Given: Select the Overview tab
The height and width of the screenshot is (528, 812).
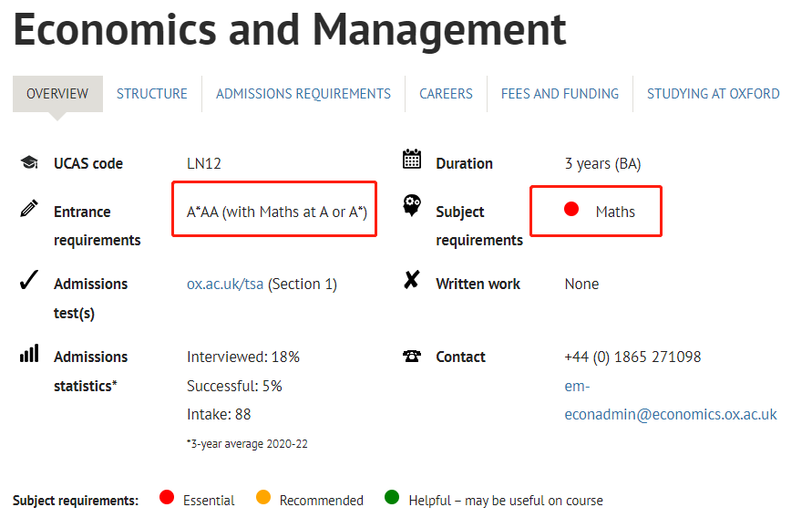Looking at the screenshot, I should coord(57,94).
